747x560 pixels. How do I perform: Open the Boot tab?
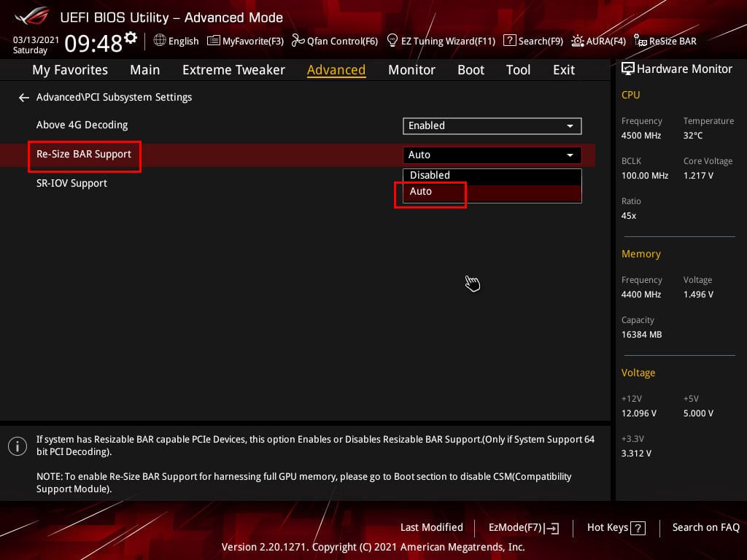471,70
